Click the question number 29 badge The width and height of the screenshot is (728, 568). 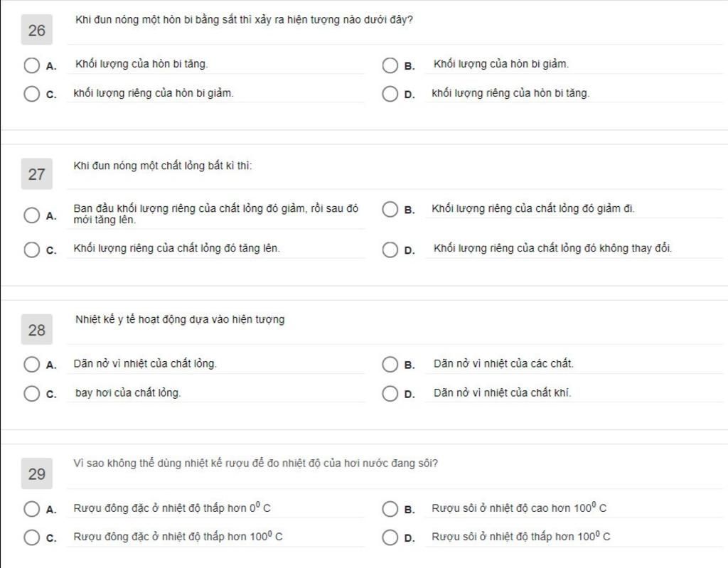point(37,473)
